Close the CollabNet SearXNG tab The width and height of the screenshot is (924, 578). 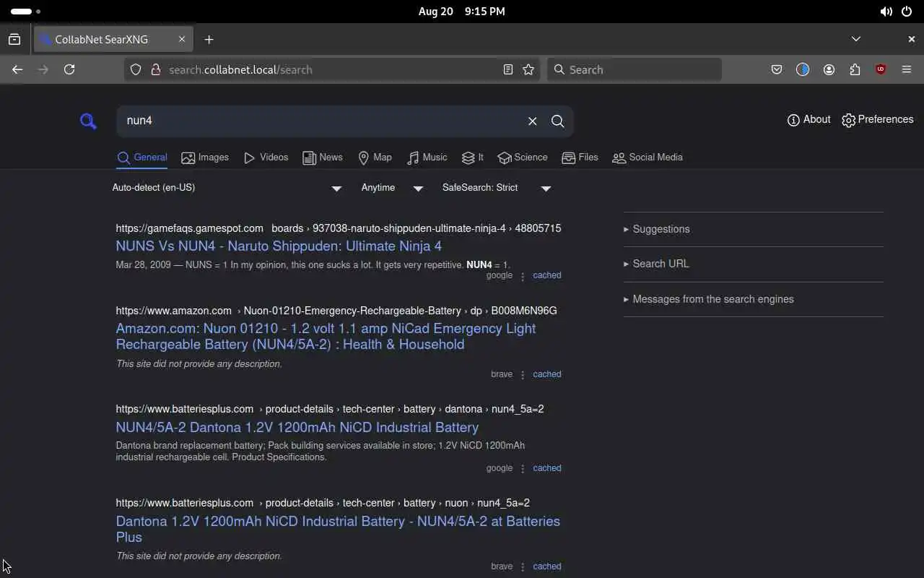click(182, 40)
